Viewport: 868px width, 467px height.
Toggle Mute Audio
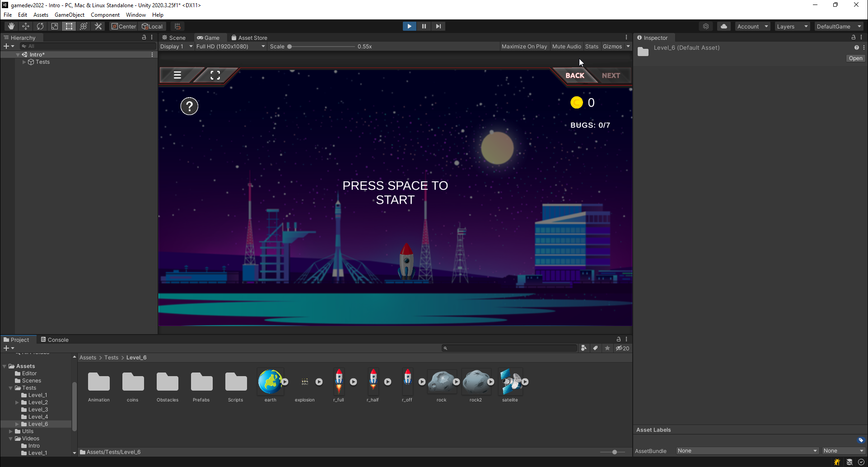[566, 46]
